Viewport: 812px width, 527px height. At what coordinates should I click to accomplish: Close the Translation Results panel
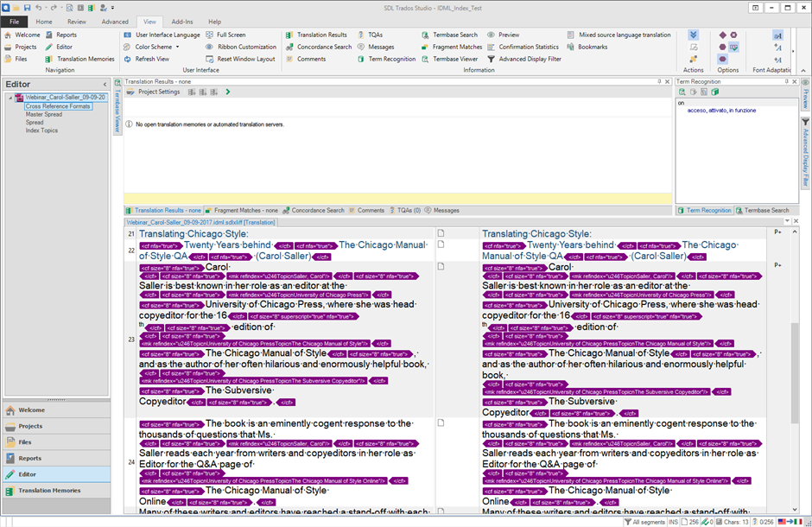point(667,82)
